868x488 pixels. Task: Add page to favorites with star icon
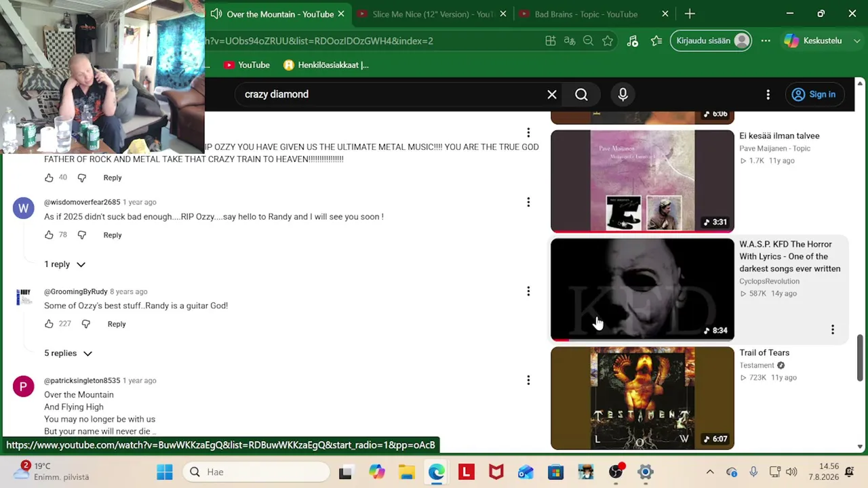[608, 41]
